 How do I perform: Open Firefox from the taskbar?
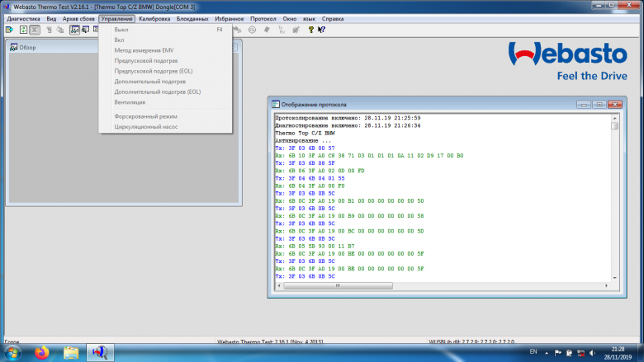41,353
